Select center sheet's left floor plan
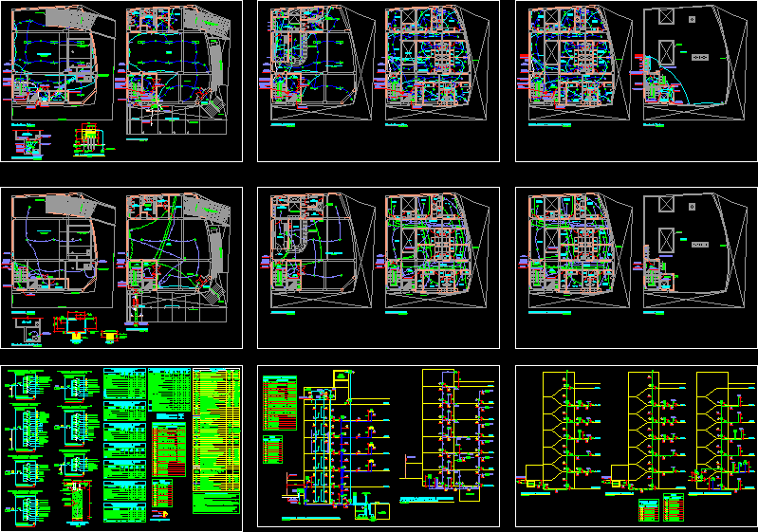758x532 pixels. (318, 250)
